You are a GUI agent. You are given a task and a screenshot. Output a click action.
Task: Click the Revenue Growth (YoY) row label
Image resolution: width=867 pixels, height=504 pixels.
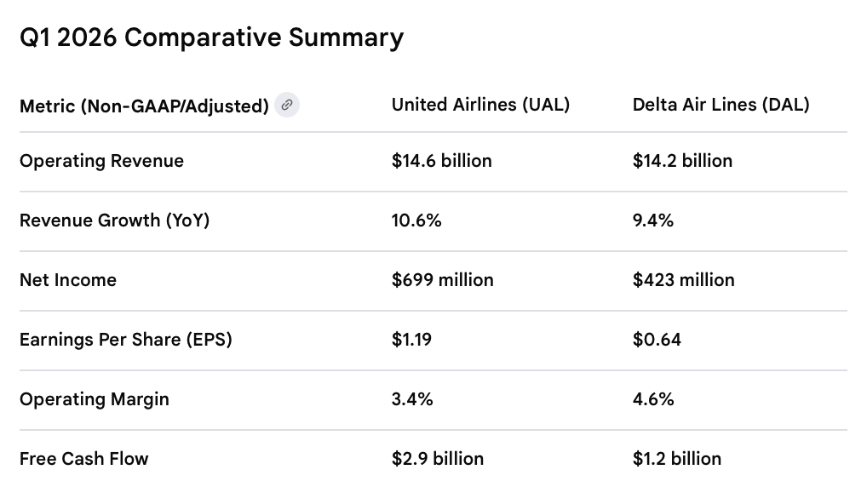click(114, 220)
